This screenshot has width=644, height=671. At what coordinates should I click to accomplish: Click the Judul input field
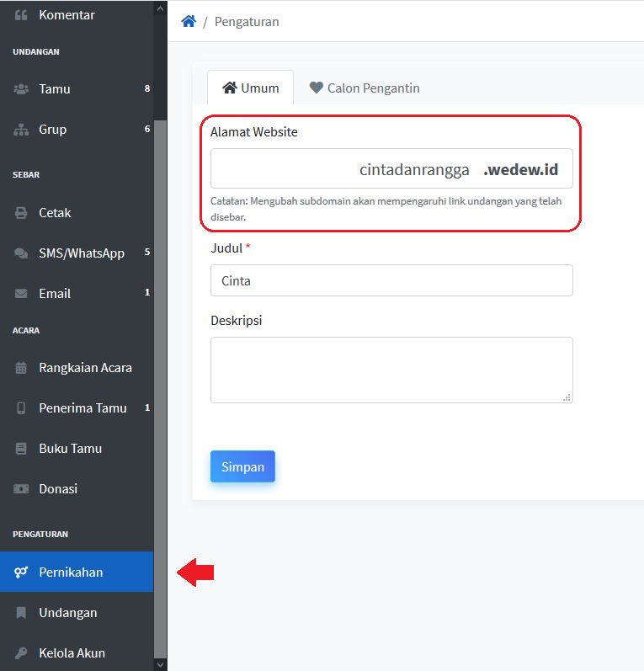[391, 280]
